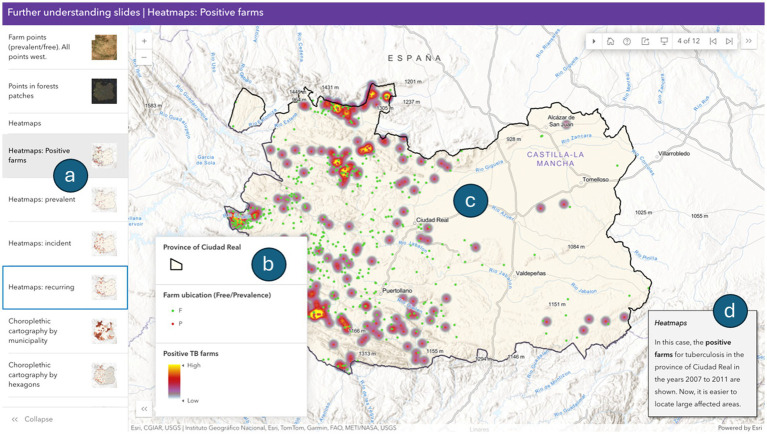767x434 pixels.
Task: Enter presentation mode via monitor icon
Action: pos(664,41)
